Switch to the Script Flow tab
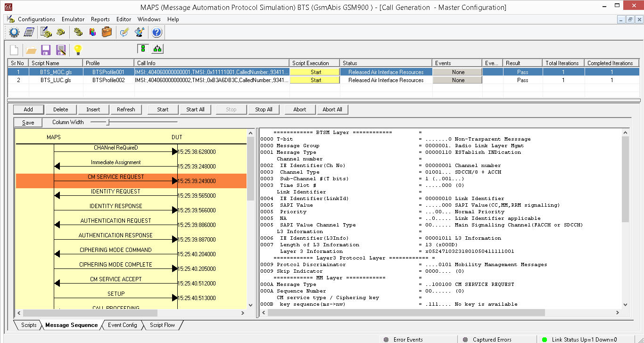This screenshot has width=644, height=343. pyautogui.click(x=162, y=325)
